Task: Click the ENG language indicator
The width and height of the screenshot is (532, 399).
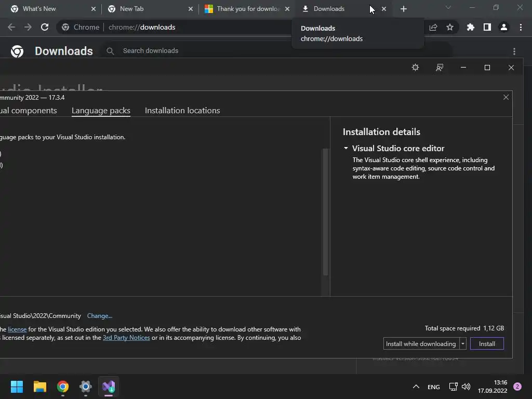Action: (x=434, y=387)
